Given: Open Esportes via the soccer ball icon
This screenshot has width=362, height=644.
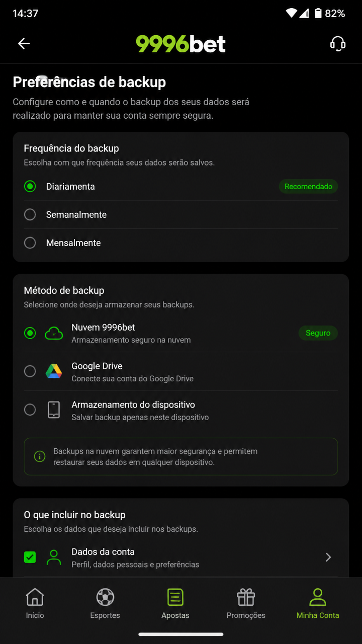Looking at the screenshot, I should pyautogui.click(x=105, y=597).
